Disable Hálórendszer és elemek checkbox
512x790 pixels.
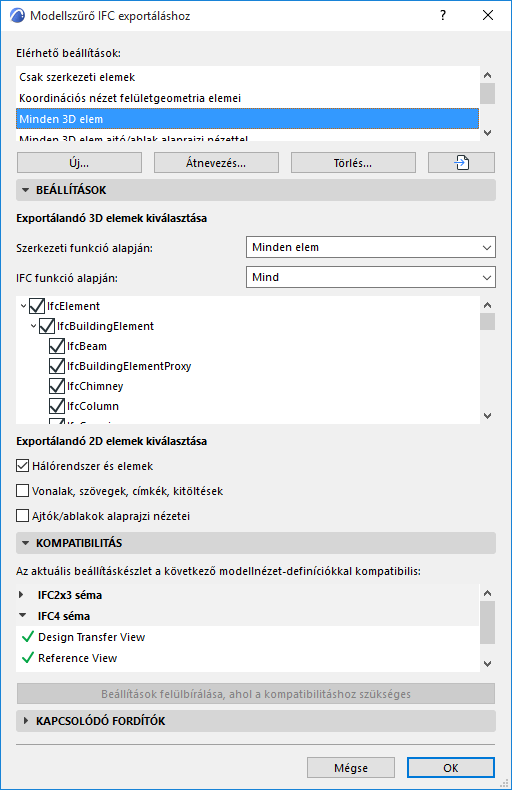point(22,466)
